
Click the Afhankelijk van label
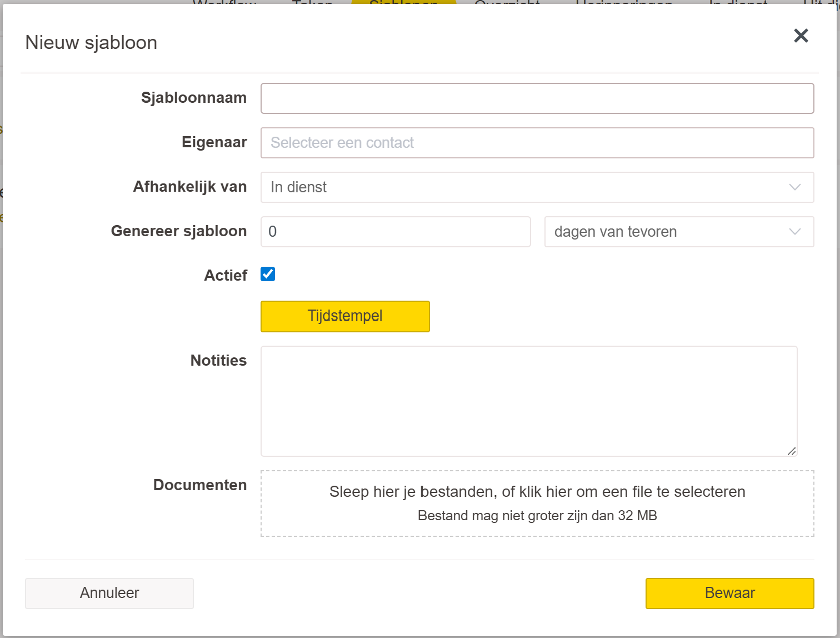click(x=189, y=187)
